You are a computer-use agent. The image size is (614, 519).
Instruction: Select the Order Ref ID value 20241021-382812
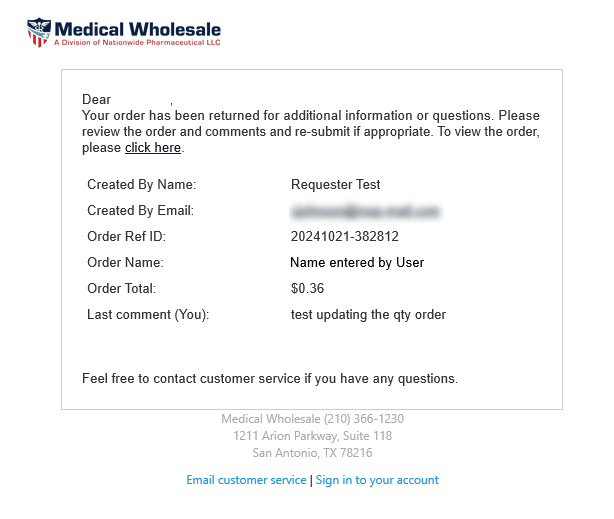[344, 237]
